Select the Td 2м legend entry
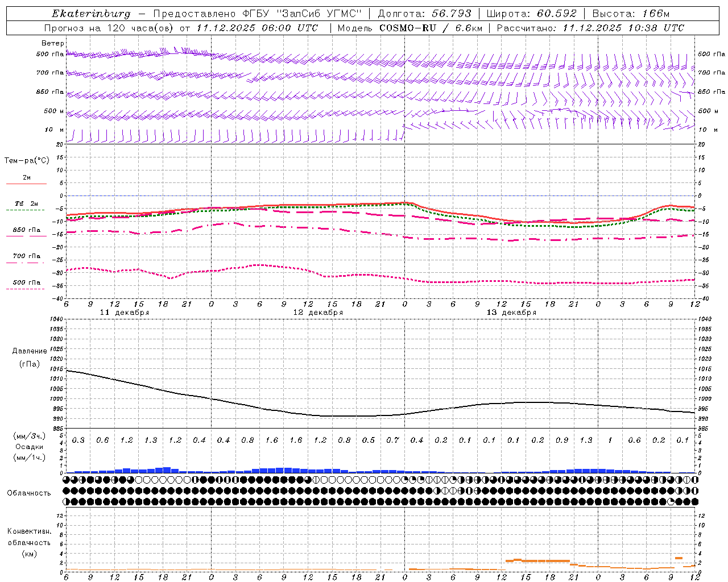 pyautogui.click(x=27, y=203)
